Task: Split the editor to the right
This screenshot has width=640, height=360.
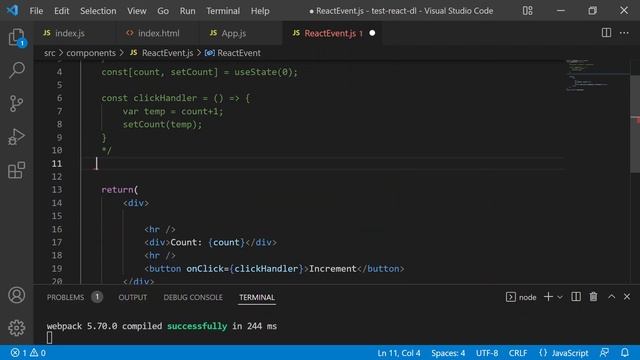Action: coord(606,33)
